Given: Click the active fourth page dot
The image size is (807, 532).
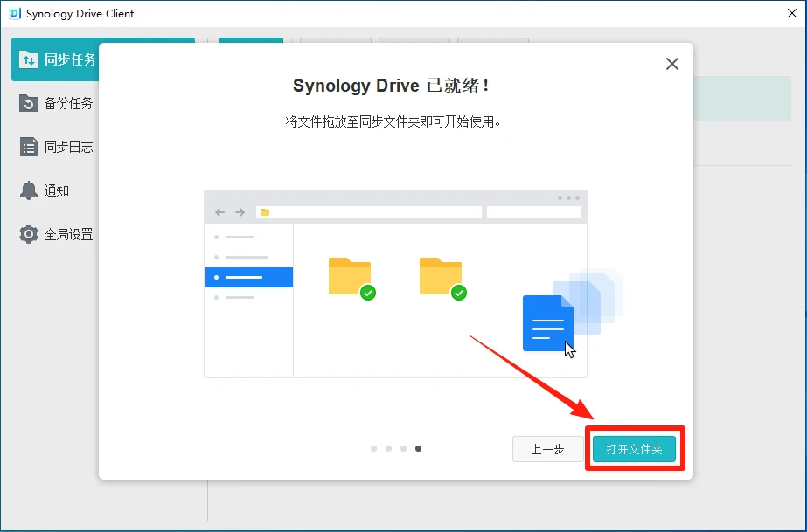Looking at the screenshot, I should point(419,449).
